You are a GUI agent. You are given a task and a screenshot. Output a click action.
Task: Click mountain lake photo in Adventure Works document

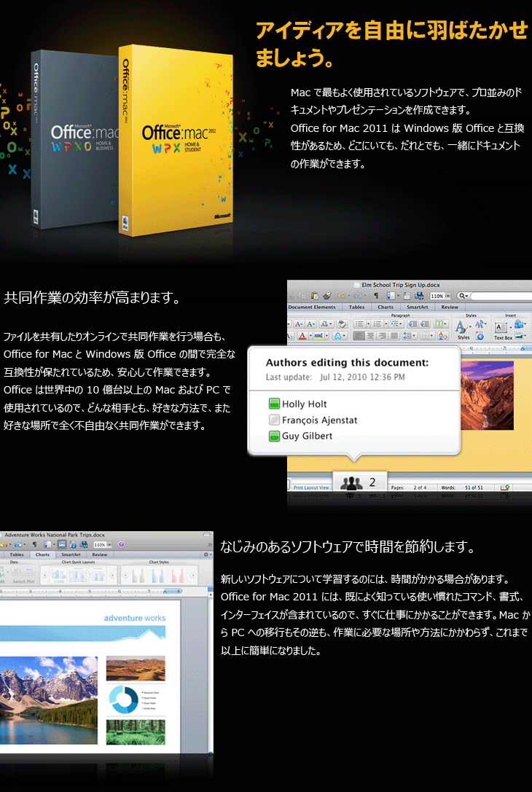(x=49, y=699)
